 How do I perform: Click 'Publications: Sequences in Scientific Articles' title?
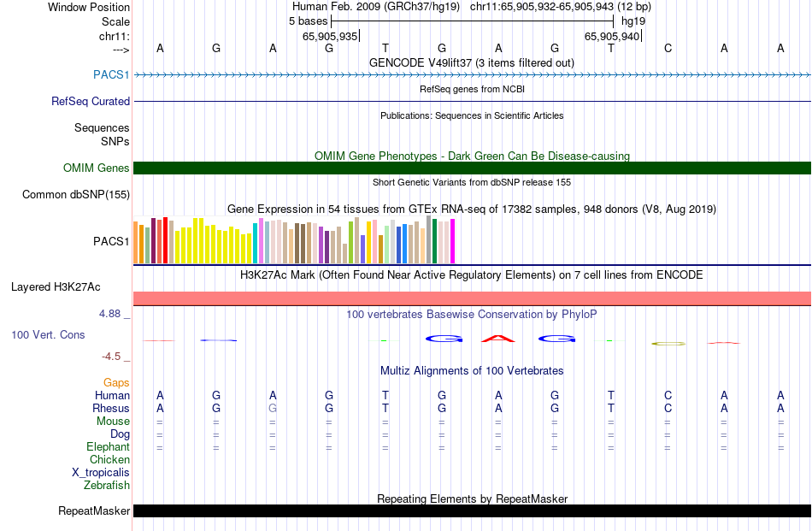point(472,115)
